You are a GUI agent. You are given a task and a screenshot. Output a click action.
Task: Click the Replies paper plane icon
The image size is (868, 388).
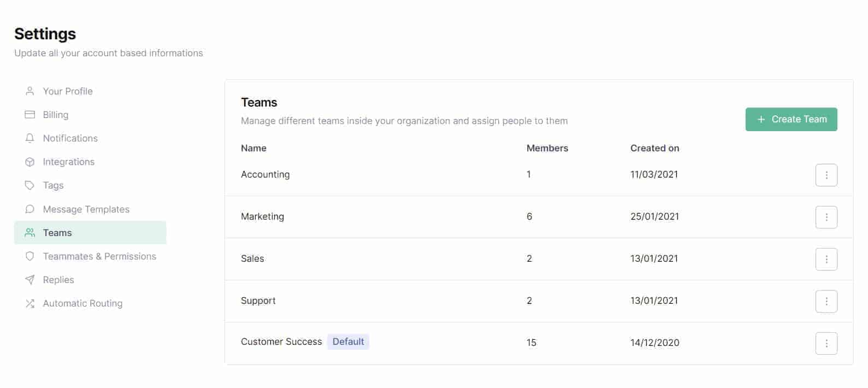[x=30, y=280]
